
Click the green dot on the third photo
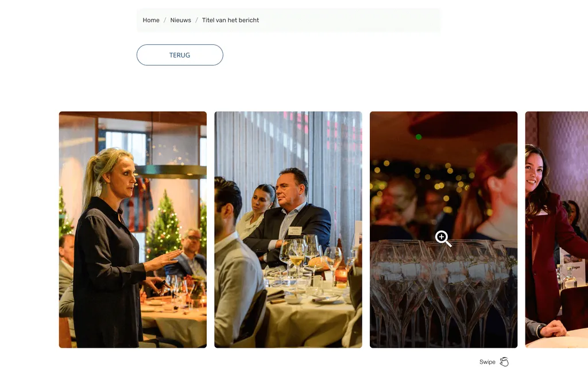point(419,137)
